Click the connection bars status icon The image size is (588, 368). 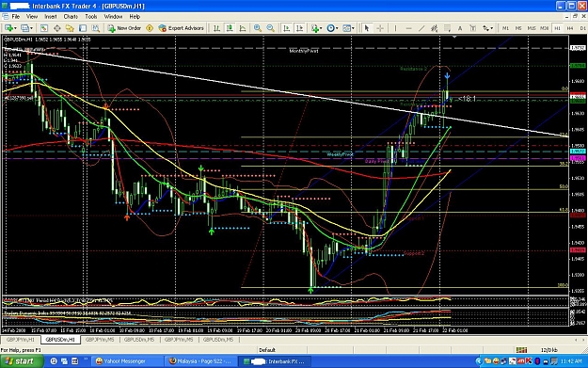coord(521,350)
